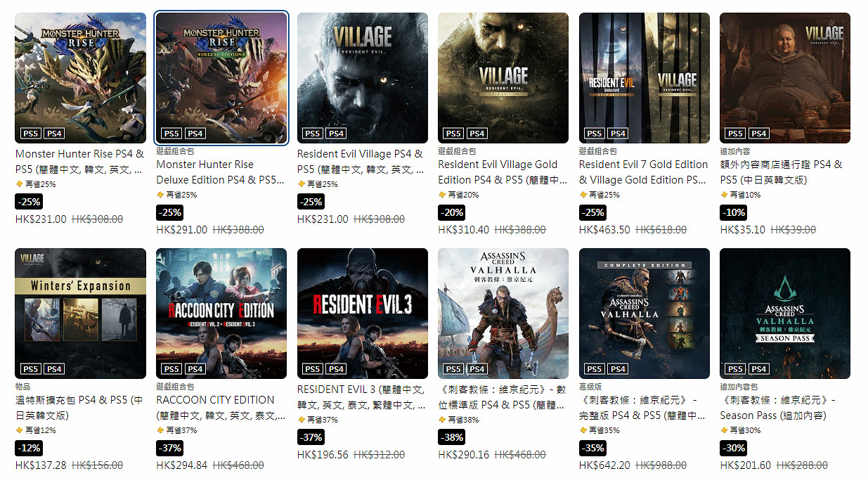
Task: Click the PS5 badge on Resident Evil 3
Action: click(x=313, y=368)
